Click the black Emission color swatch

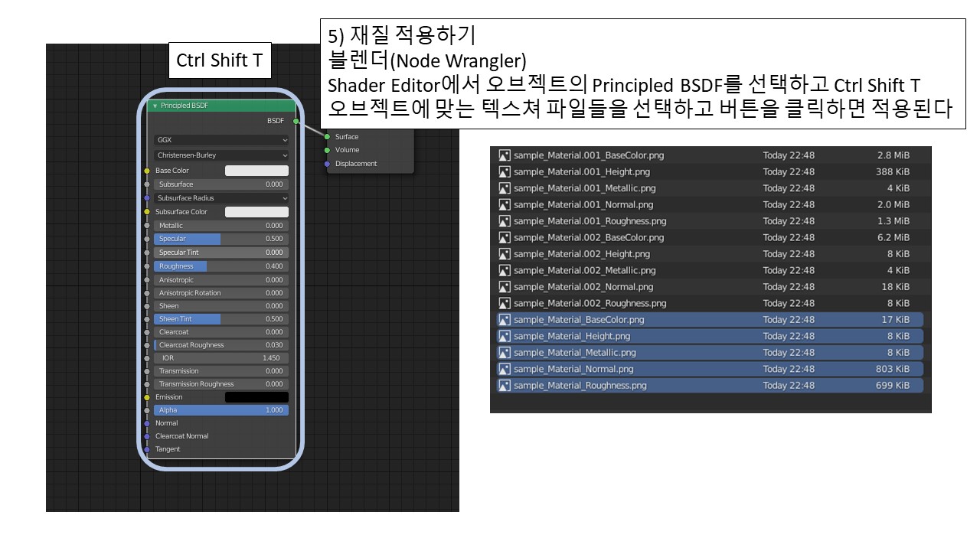[256, 397]
